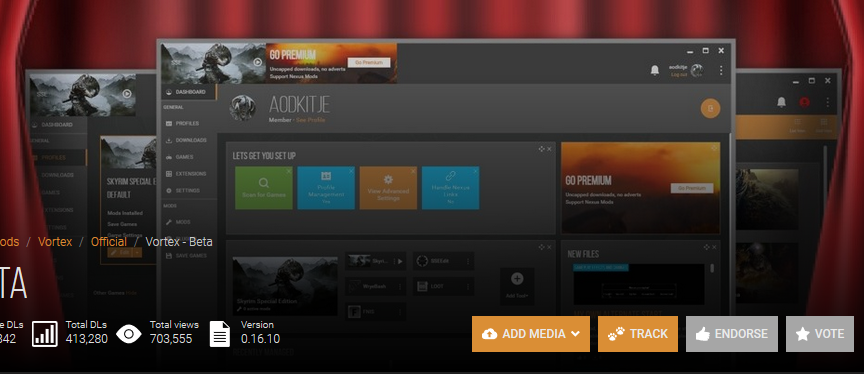The width and height of the screenshot is (864, 374).
Task: Click bell icon in right background Vortex window
Action: coord(781,102)
